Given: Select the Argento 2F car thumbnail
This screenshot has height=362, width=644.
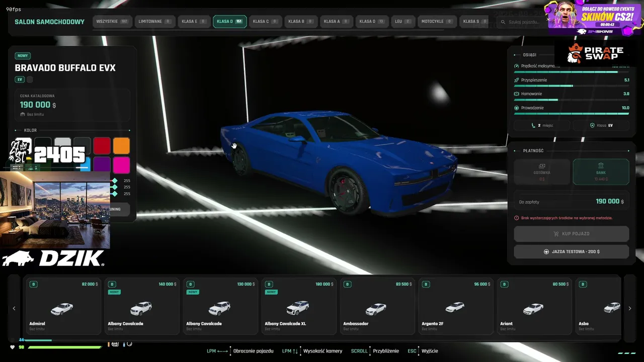Looking at the screenshot, I should [454, 307].
